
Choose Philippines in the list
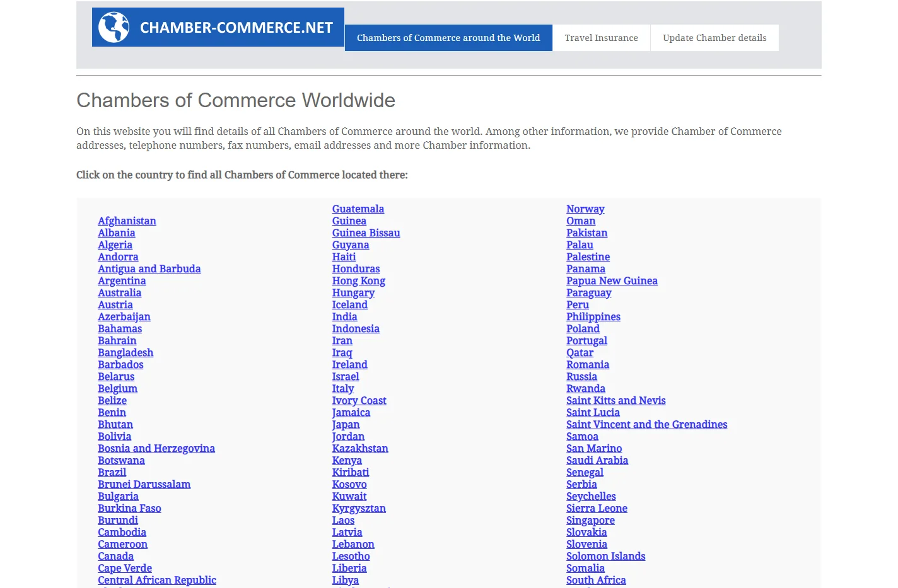pos(593,316)
